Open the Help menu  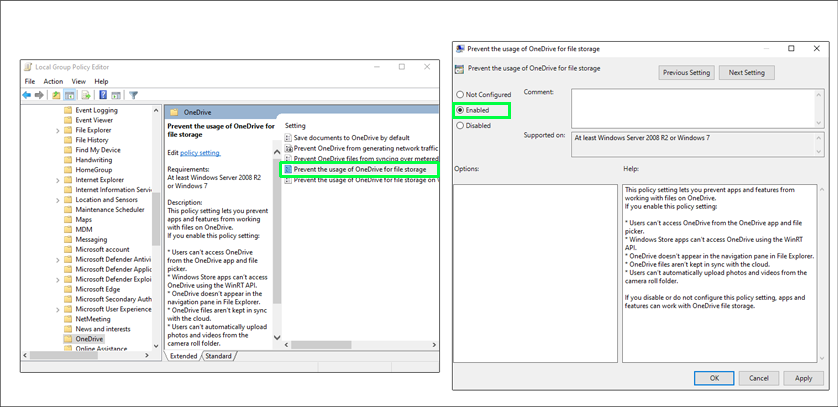[102, 81]
